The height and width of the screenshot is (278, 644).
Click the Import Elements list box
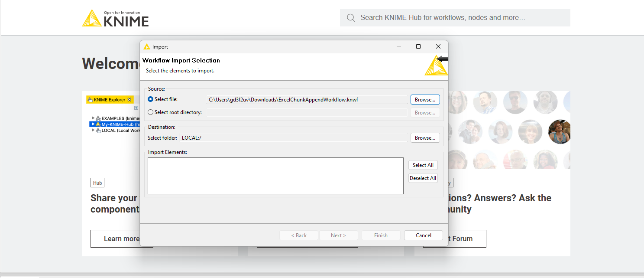coord(275,176)
